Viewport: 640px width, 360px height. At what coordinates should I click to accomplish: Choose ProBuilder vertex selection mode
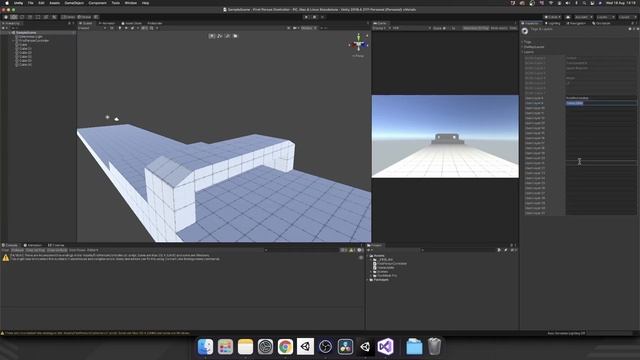(220, 36)
